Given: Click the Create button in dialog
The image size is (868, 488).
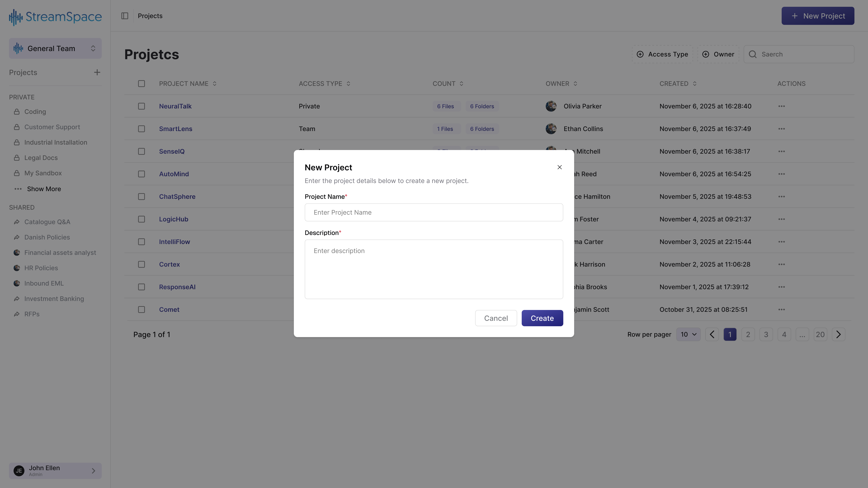Looking at the screenshot, I should [542, 318].
